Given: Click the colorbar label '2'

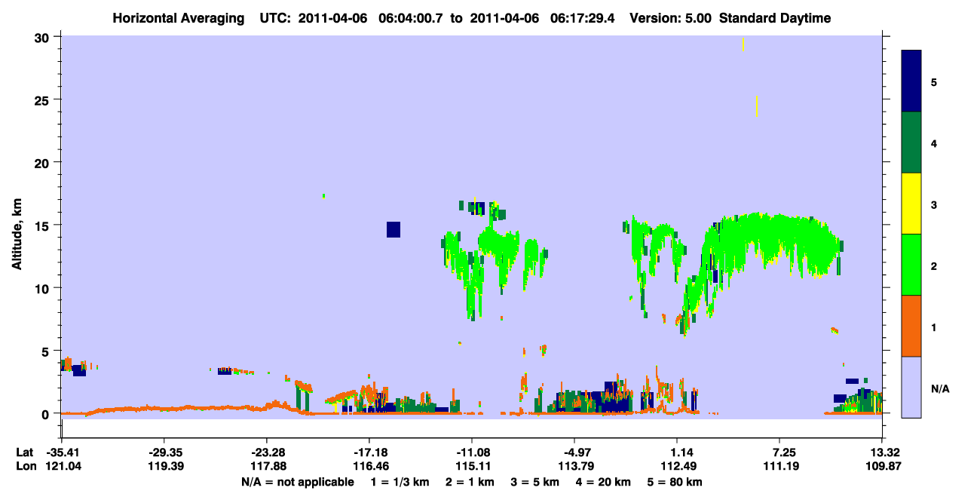Looking at the screenshot, I should tap(934, 265).
